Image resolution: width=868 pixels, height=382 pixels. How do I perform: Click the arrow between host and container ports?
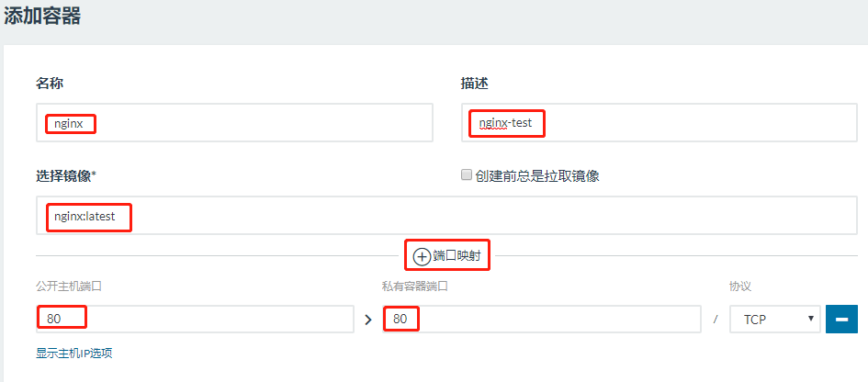point(368,320)
